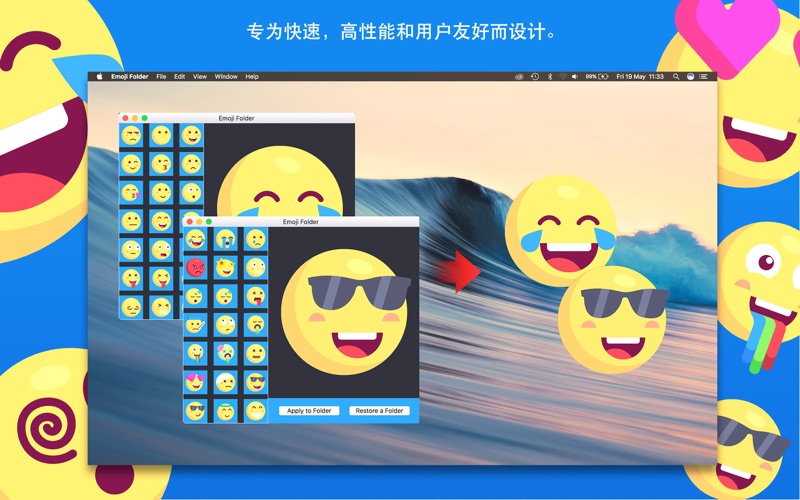This screenshot has width=800, height=500.
Task: Pick the kissing wink emoji in back window
Action: pos(161,164)
